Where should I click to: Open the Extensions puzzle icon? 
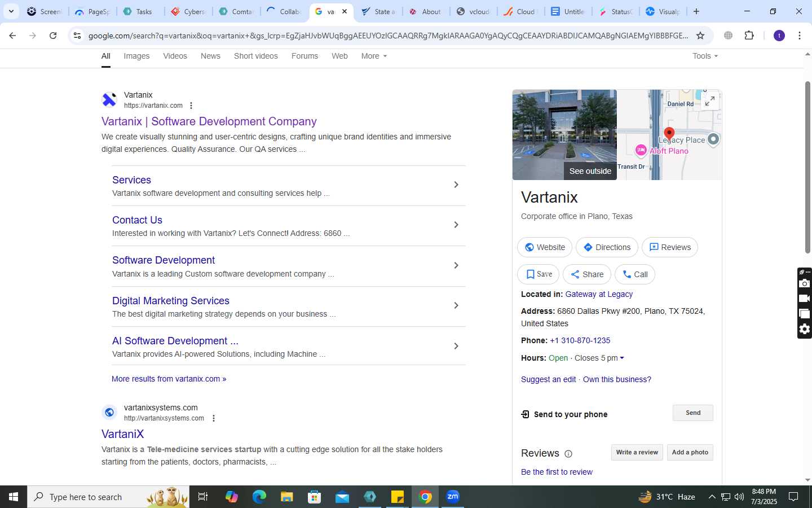pos(749,36)
